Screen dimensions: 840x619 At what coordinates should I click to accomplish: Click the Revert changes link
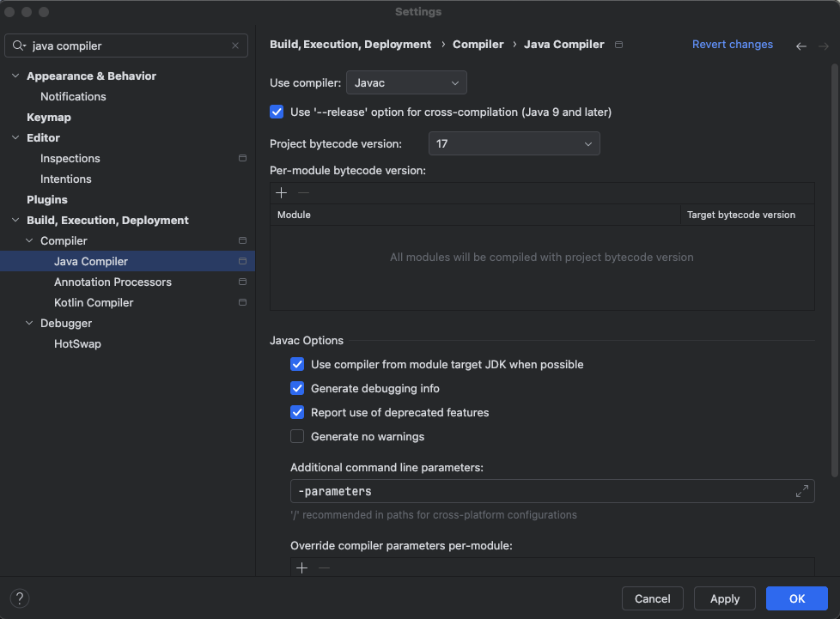click(732, 45)
